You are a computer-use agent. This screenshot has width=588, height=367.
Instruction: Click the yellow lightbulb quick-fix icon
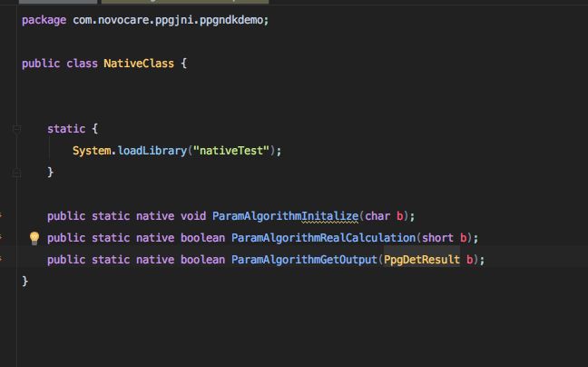34,238
